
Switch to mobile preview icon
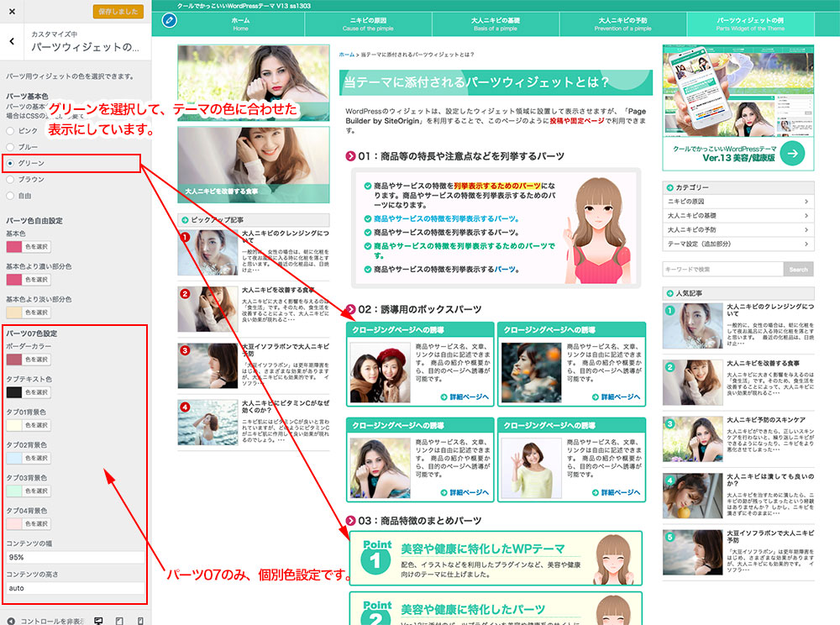click(140, 620)
